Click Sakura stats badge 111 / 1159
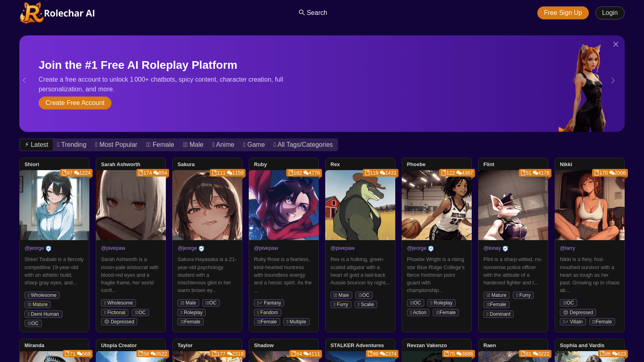The height and width of the screenshot is (362, 644). click(228, 173)
